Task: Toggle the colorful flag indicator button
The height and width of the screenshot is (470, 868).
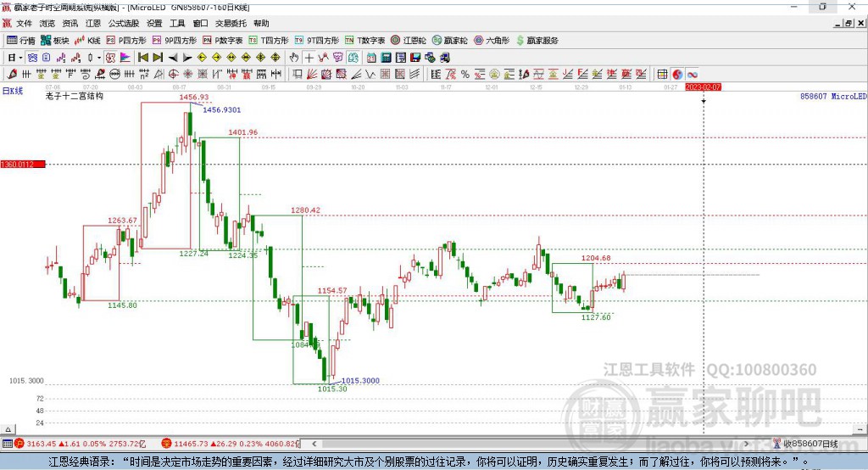Action: pos(125,58)
